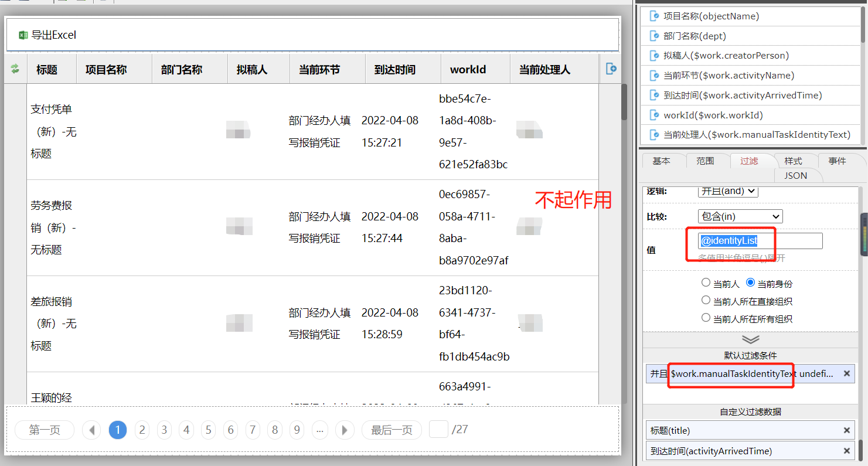868x466 pixels.
Task: Go to page 1 in pagination
Action: tap(118, 430)
